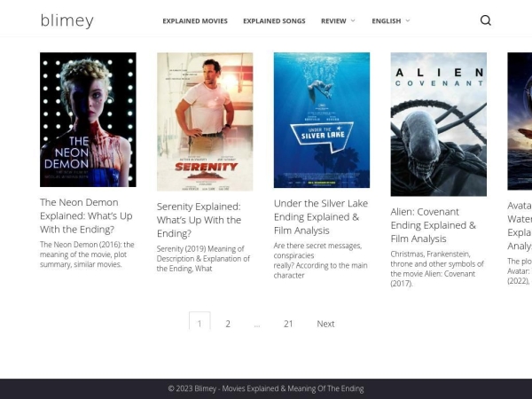Open Serenity Explained article title link

click(x=199, y=220)
